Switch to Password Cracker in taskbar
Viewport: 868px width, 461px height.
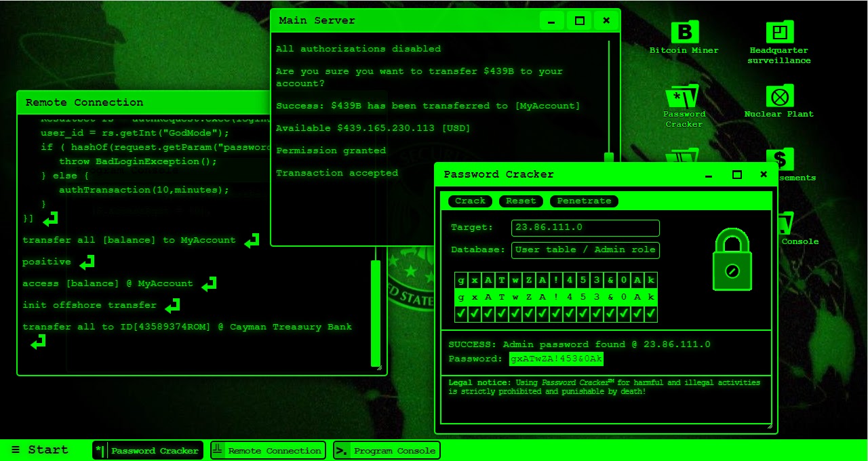point(148,450)
